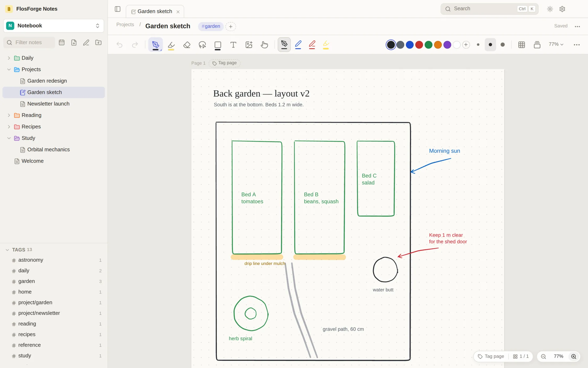Go to Projects breadcrumb link

(125, 24)
